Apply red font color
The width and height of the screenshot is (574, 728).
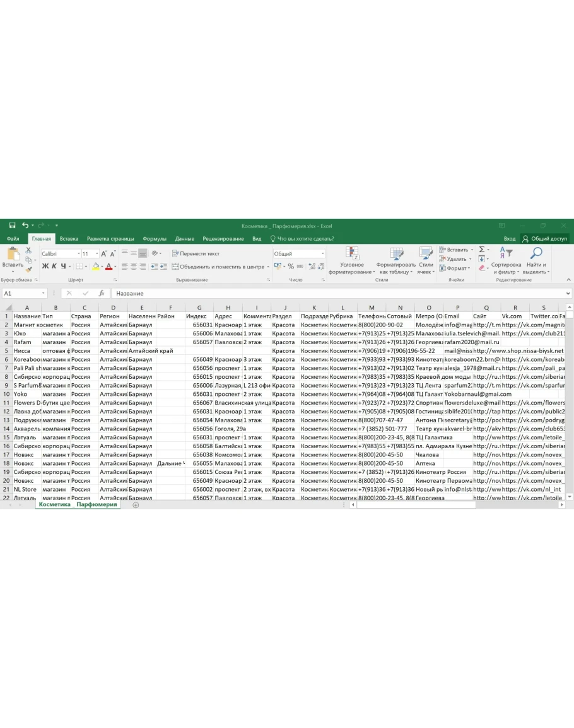tap(108, 267)
